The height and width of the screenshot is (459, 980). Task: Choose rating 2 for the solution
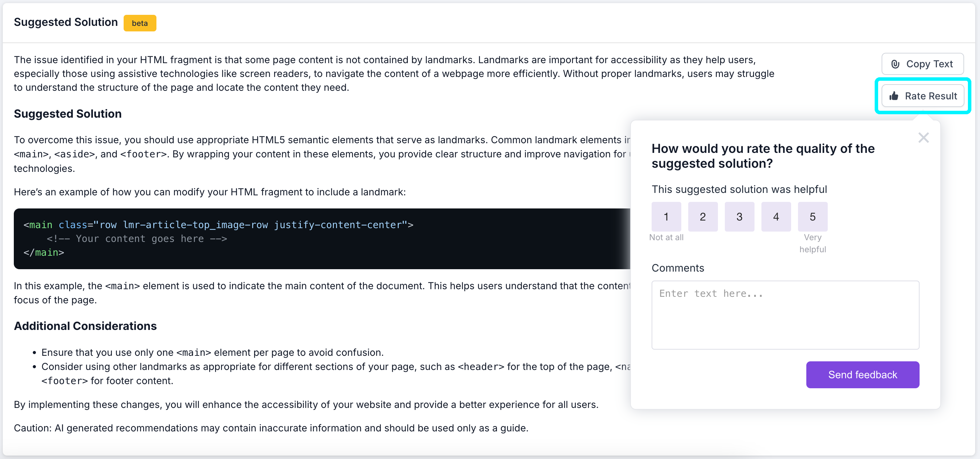coord(703,217)
